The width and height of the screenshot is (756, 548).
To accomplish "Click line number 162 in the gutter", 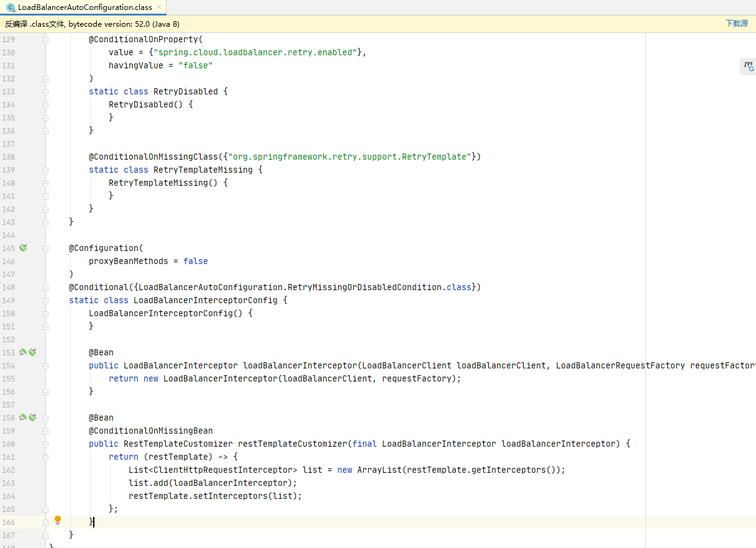I will pyautogui.click(x=8, y=470).
